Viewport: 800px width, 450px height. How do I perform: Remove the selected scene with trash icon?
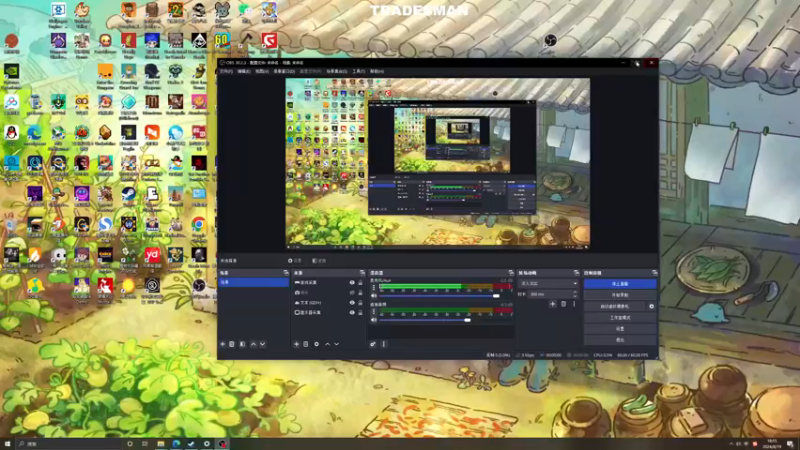click(232, 344)
